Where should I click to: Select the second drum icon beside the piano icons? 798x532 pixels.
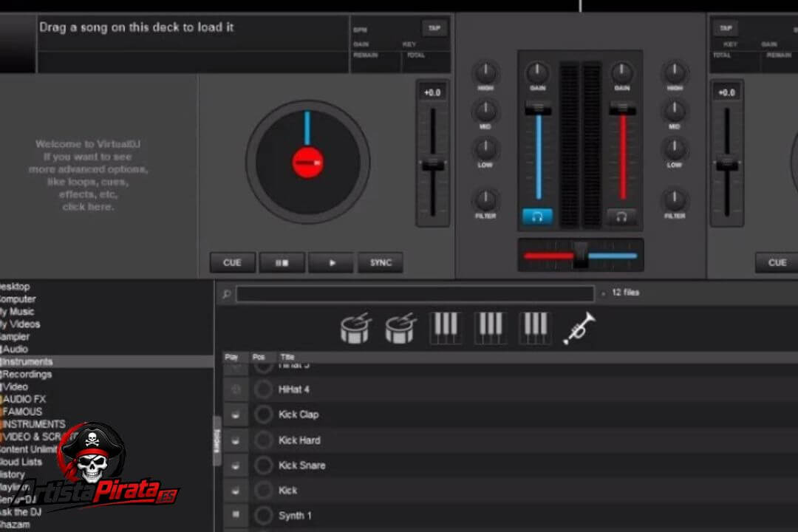click(x=400, y=328)
